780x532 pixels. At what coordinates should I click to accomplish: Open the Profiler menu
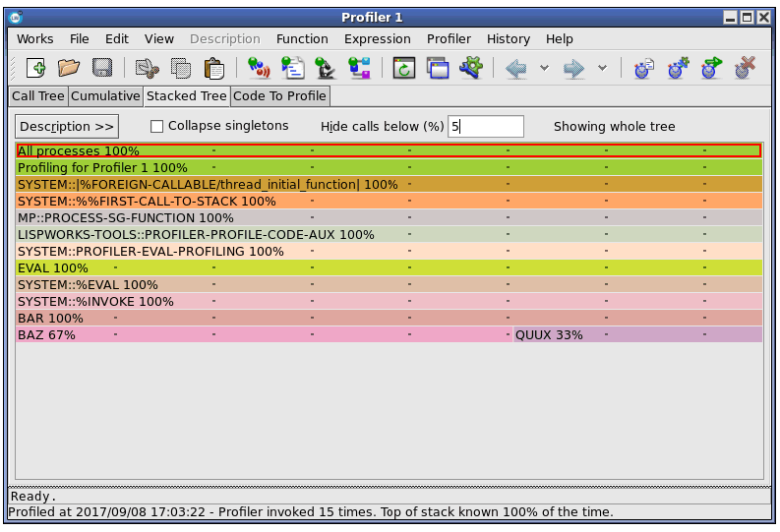click(449, 38)
